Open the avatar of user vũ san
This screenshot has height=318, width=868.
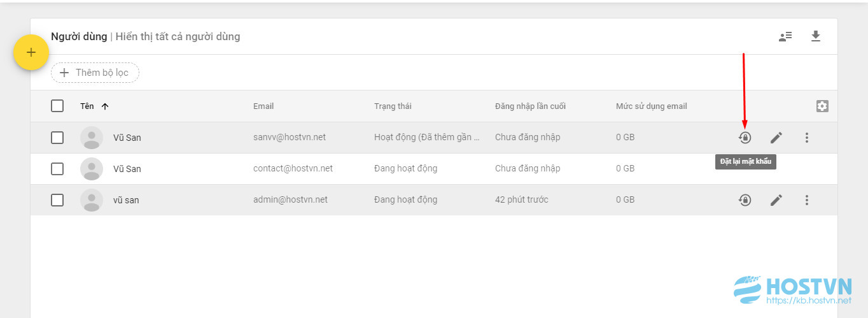[92, 200]
